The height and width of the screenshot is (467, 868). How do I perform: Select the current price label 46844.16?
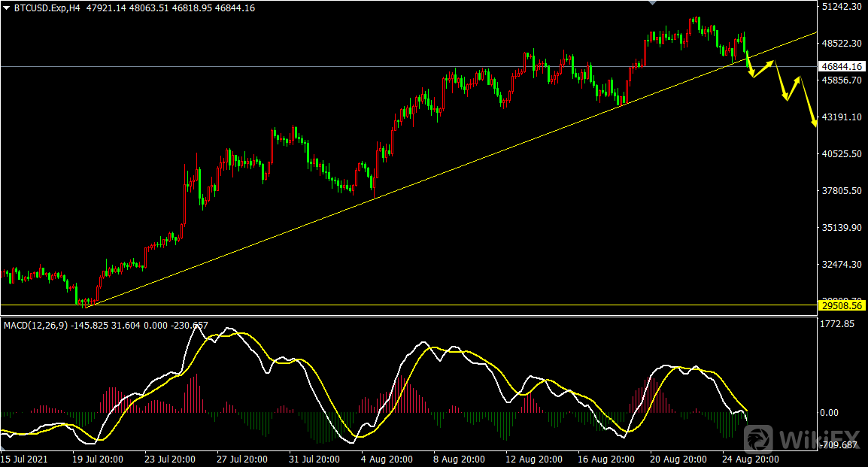(x=841, y=66)
